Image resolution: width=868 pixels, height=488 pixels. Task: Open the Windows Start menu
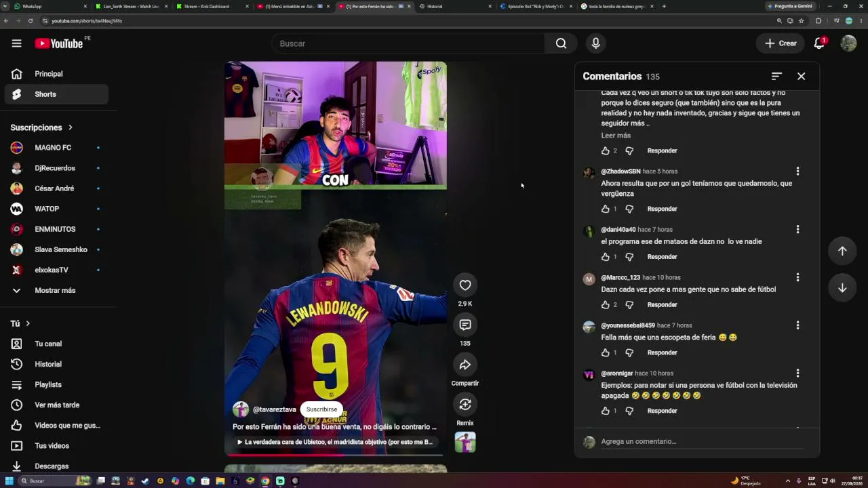pos(9,481)
